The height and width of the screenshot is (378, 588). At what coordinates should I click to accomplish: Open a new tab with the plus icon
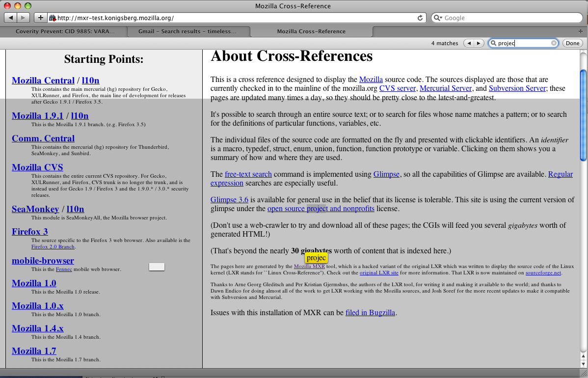pyautogui.click(x=581, y=31)
